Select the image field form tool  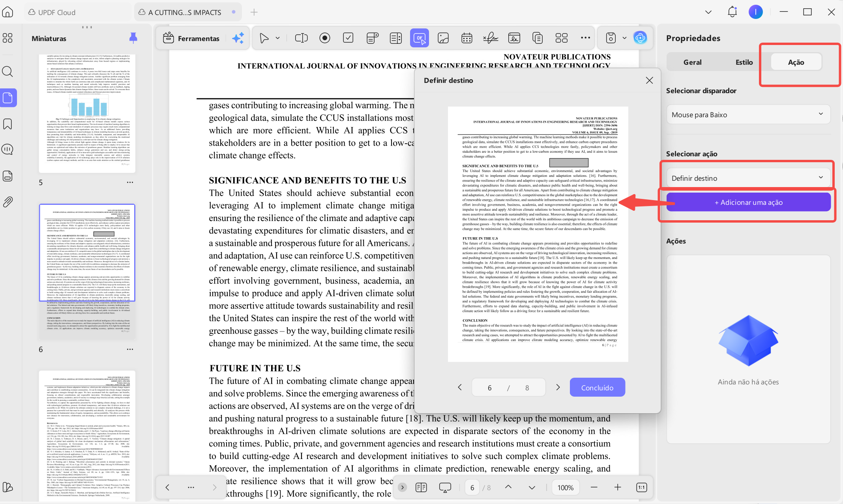coord(443,38)
